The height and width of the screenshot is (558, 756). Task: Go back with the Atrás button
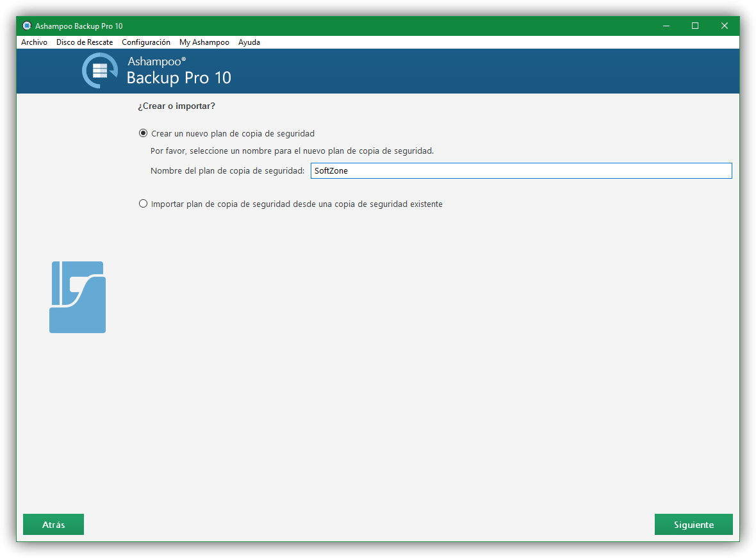pyautogui.click(x=54, y=524)
